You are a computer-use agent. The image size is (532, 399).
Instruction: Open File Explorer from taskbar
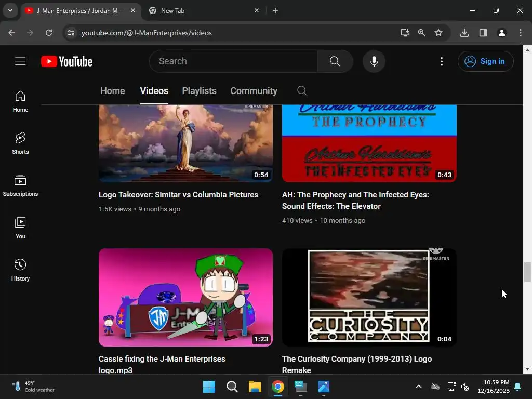coord(255,387)
